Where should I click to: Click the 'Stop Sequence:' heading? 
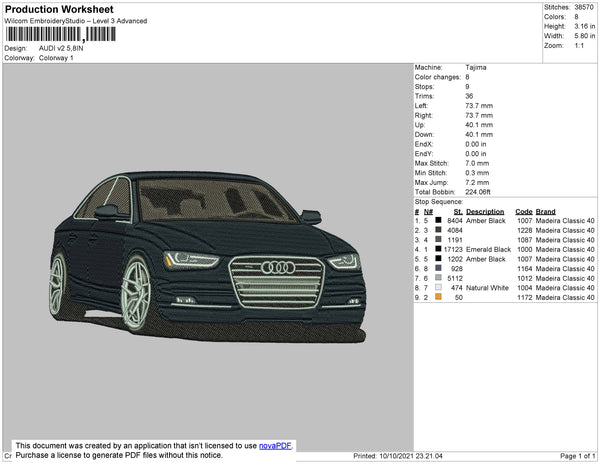(439, 202)
